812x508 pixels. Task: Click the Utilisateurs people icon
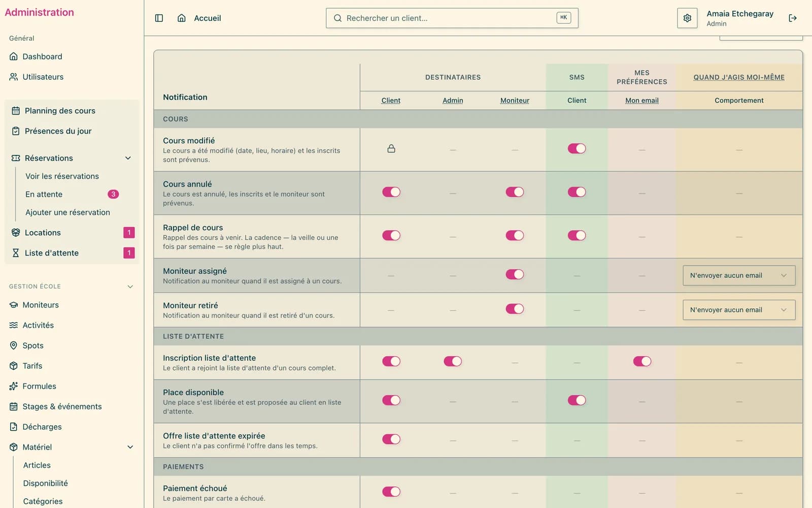click(14, 77)
